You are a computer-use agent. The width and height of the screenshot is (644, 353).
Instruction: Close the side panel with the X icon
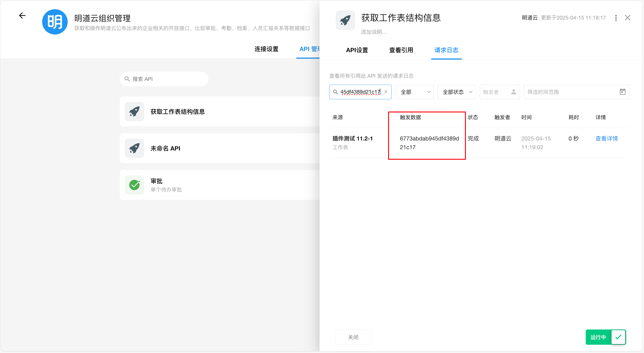pos(627,18)
